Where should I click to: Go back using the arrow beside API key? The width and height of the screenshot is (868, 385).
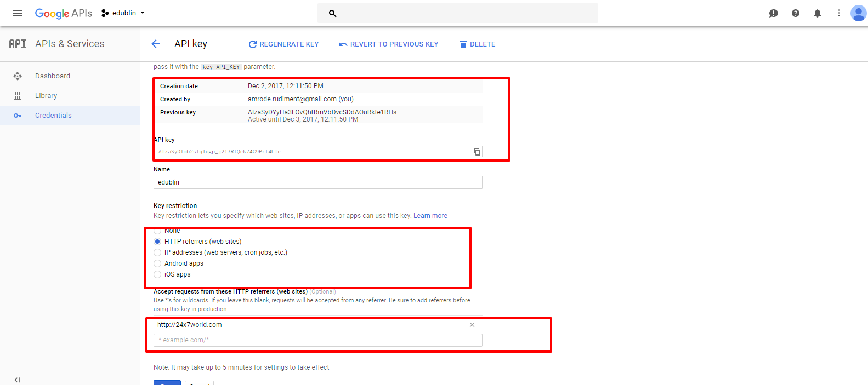[x=156, y=44]
